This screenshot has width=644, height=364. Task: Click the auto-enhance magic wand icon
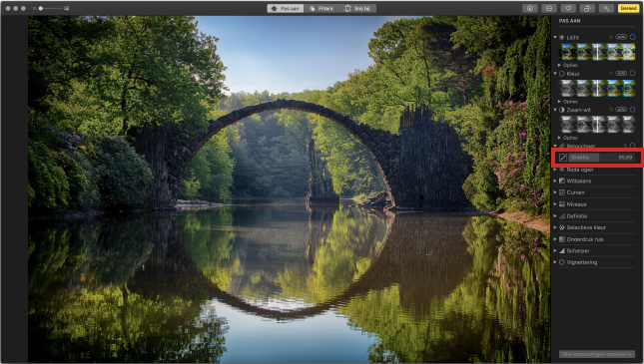606,8
